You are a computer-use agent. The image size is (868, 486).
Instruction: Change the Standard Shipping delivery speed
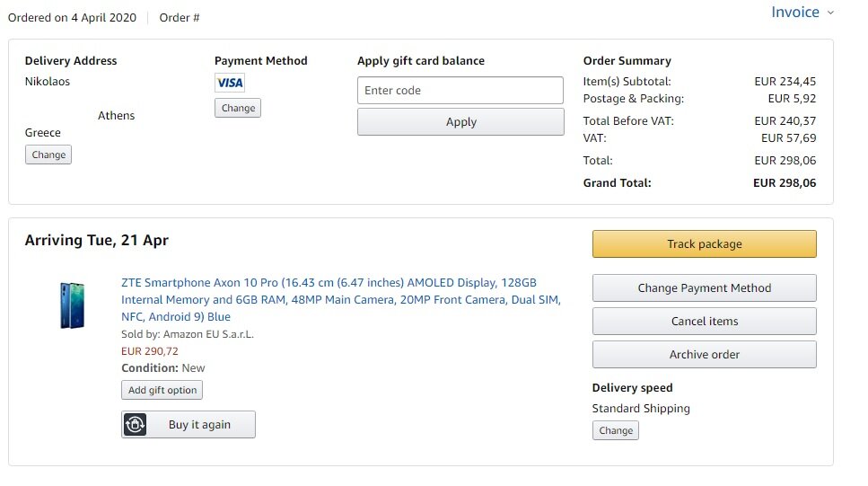point(616,430)
